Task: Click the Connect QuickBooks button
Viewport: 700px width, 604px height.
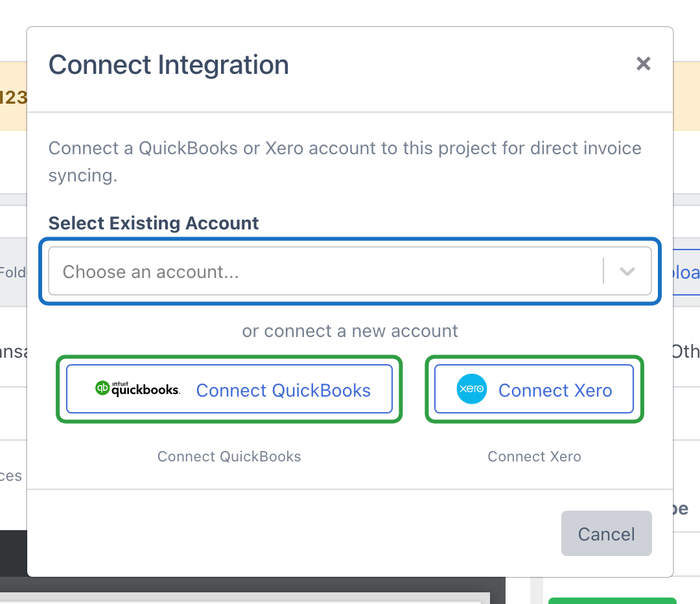Action: coord(229,389)
